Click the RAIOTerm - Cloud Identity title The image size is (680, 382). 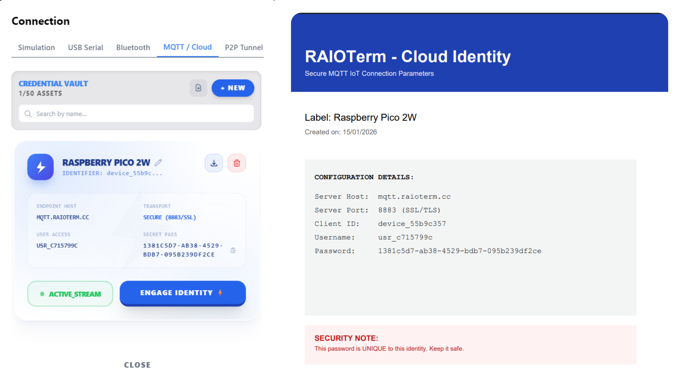[x=408, y=57]
